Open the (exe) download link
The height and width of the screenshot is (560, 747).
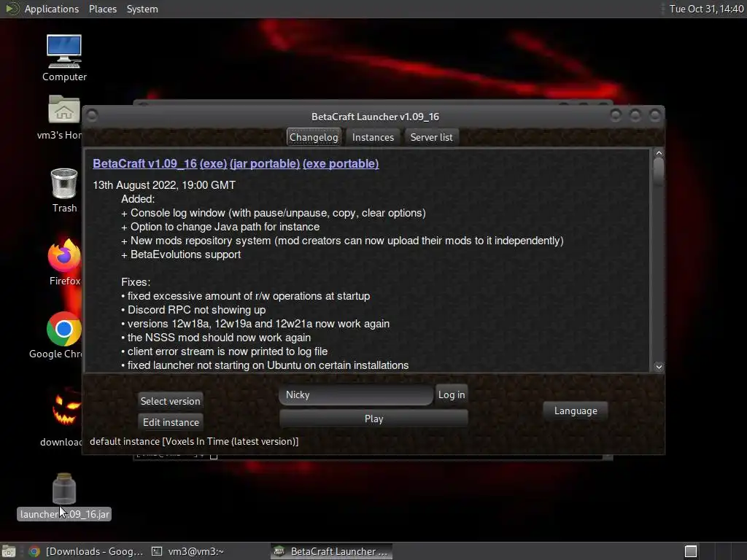[214, 164]
